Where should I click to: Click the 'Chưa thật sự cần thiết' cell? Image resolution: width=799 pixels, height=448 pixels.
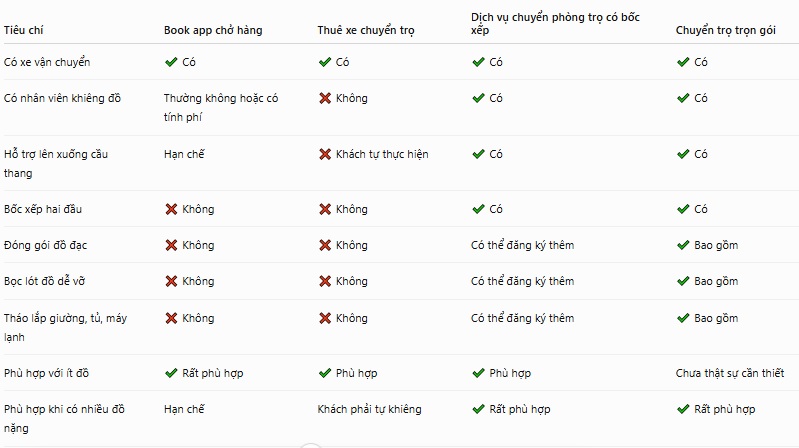730,373
